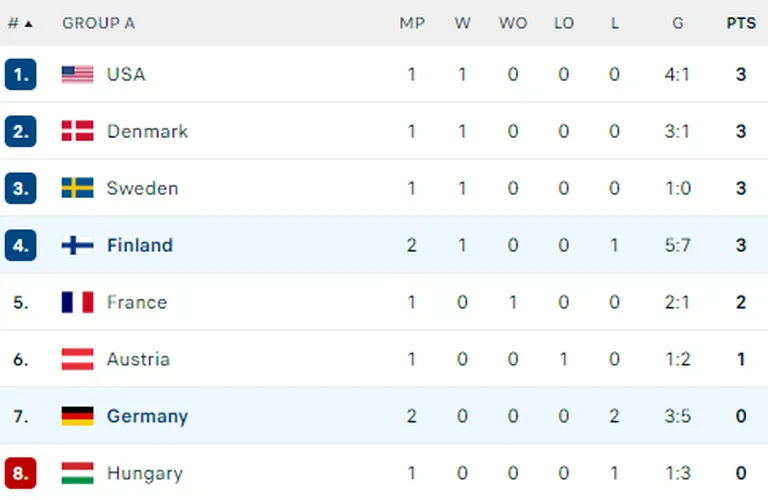Click the Austria flag icon
The height and width of the screenshot is (500, 768).
[77, 359]
